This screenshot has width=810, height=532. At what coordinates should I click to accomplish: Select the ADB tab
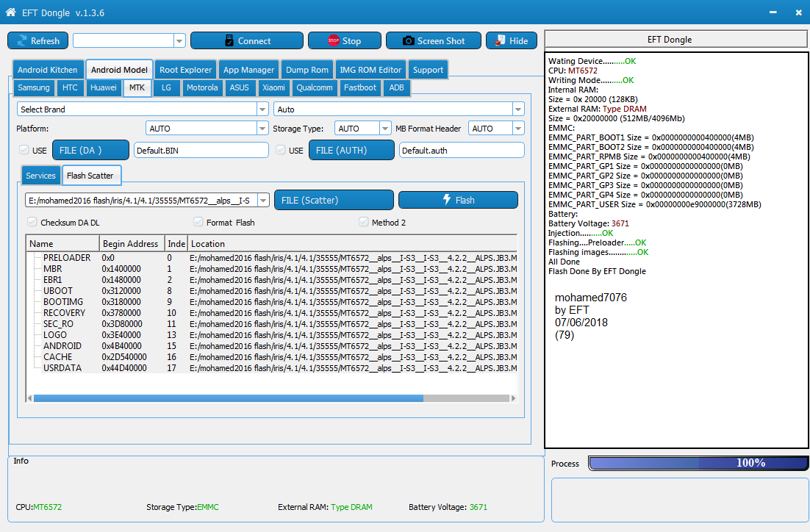pos(396,87)
